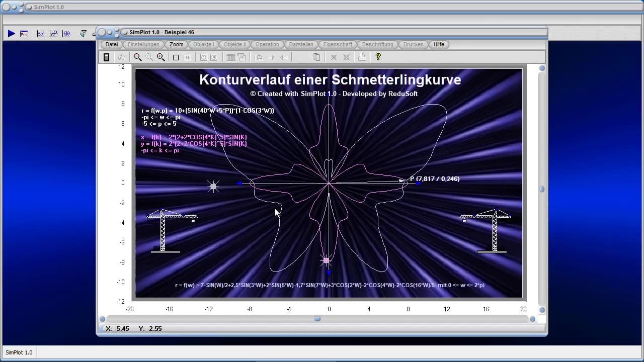Click the copy-pages icon in the toolbar
Image resolution: width=644 pixels, height=362 pixels.
pyautogui.click(x=316, y=57)
